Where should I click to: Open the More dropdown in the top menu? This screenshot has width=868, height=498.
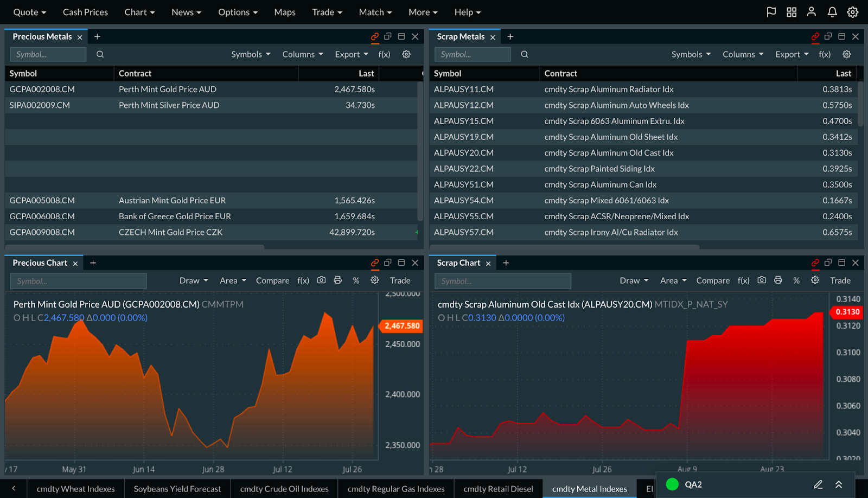[x=423, y=12]
